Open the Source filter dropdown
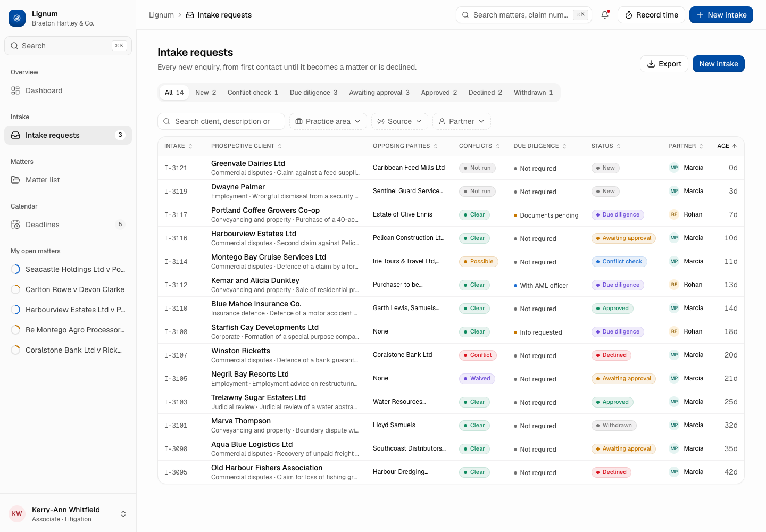Image resolution: width=766 pixels, height=532 pixels. point(399,121)
